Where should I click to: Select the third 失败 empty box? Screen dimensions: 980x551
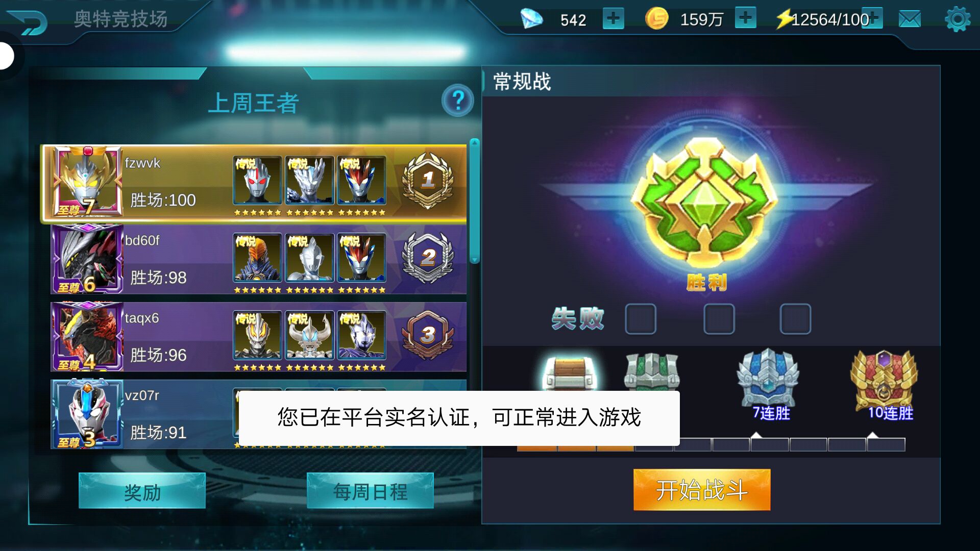pos(795,319)
